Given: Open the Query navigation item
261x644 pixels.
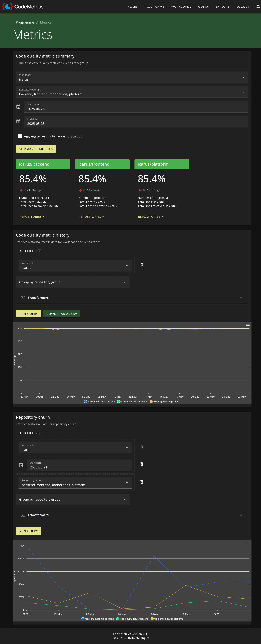Looking at the screenshot, I should click(x=203, y=7).
